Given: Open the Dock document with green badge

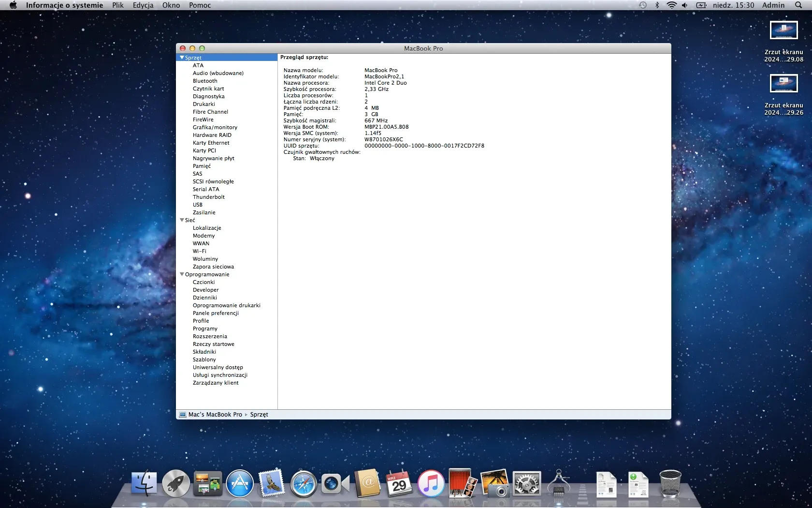Looking at the screenshot, I should pos(638,484).
